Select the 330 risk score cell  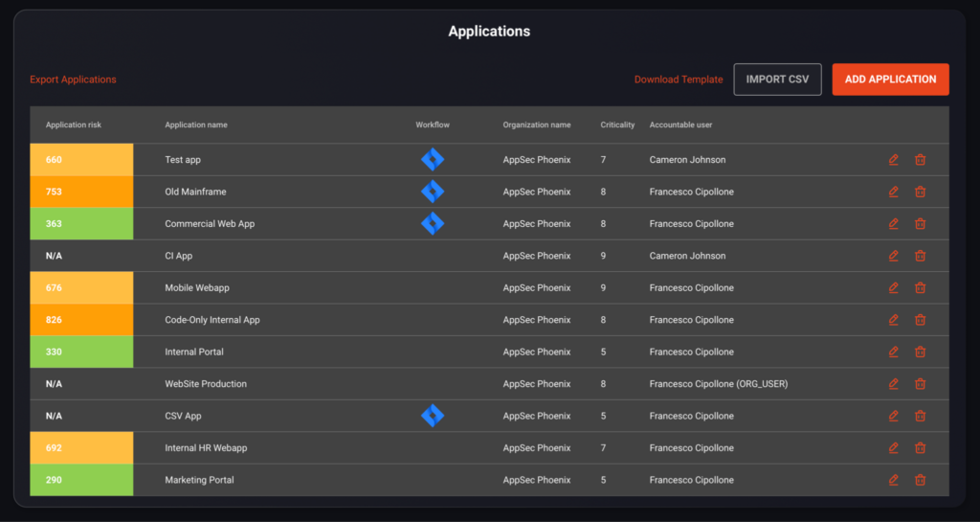point(81,352)
